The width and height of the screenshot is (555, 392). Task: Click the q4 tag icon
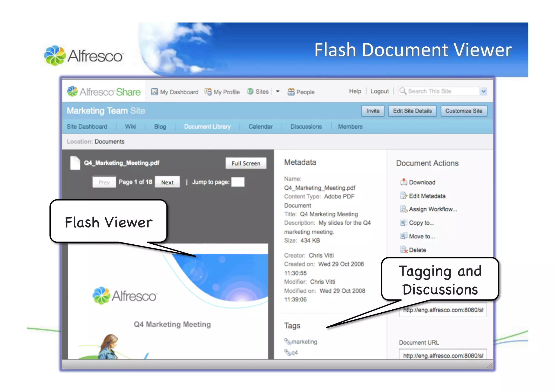[x=287, y=352]
